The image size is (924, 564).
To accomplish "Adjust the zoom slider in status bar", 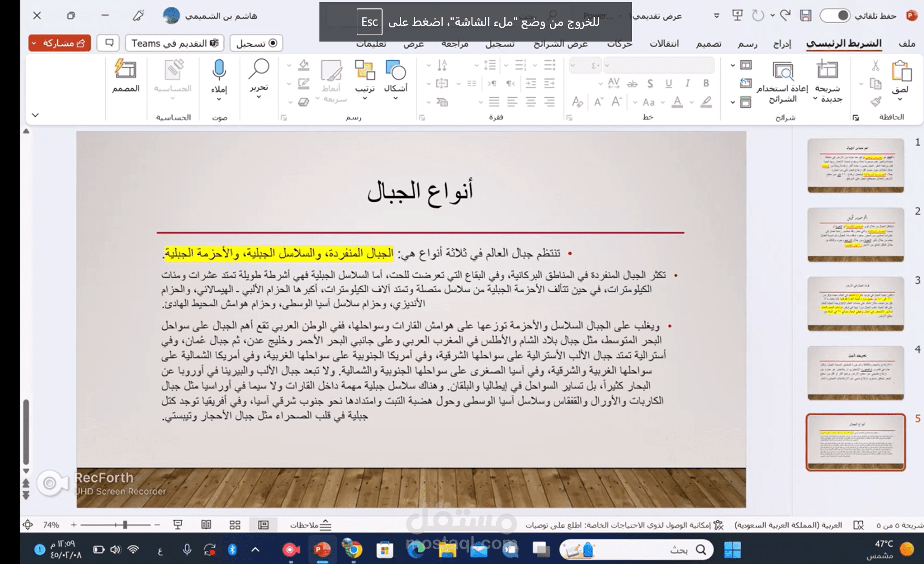I will [x=115, y=525].
